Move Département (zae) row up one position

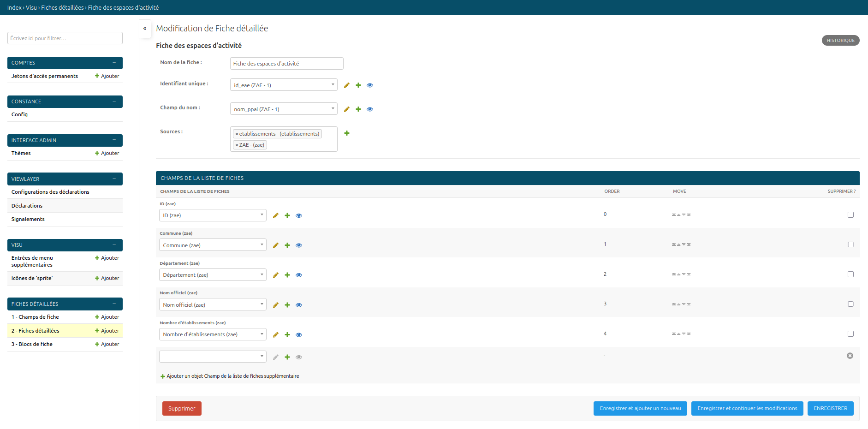click(678, 274)
